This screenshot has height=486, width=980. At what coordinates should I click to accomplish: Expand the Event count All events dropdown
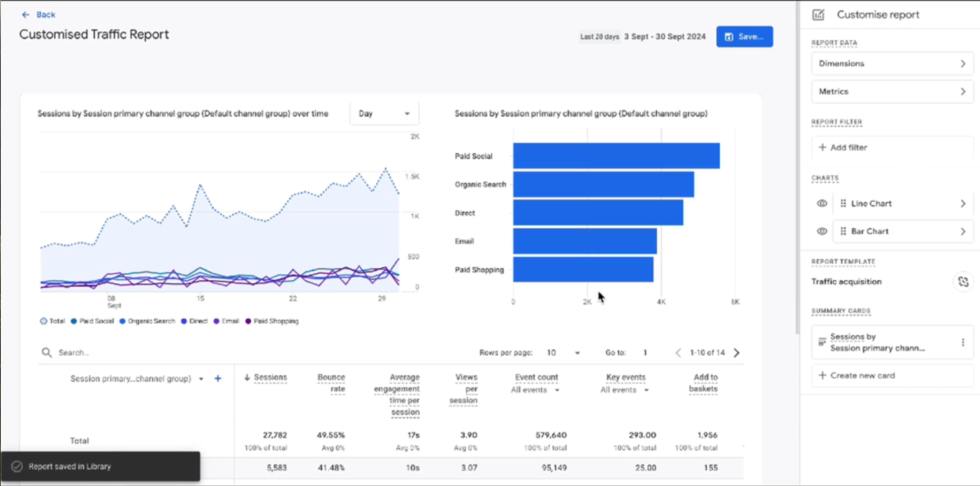point(535,390)
